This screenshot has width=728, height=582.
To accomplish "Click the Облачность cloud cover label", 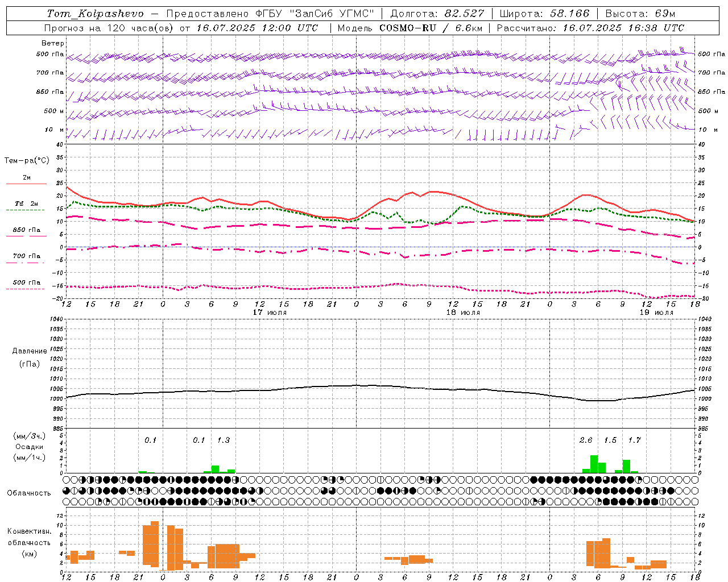I will 29,493.
